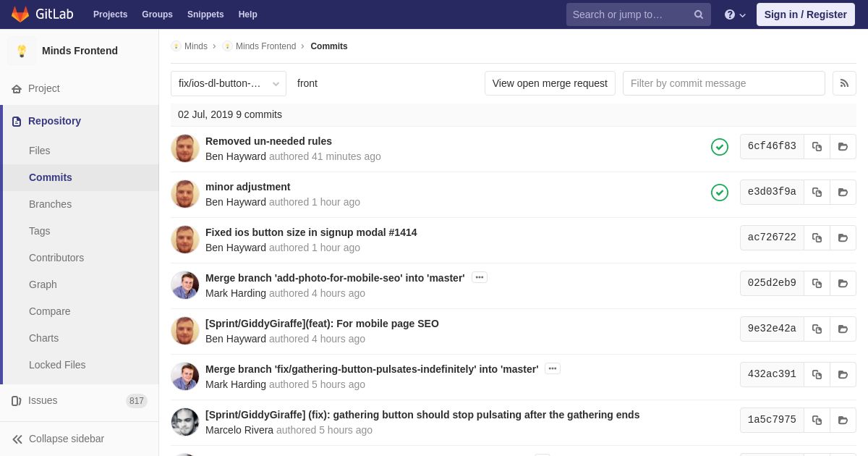Browse files at commit 1a5c7975
This screenshot has width=868, height=456.
[843, 420]
